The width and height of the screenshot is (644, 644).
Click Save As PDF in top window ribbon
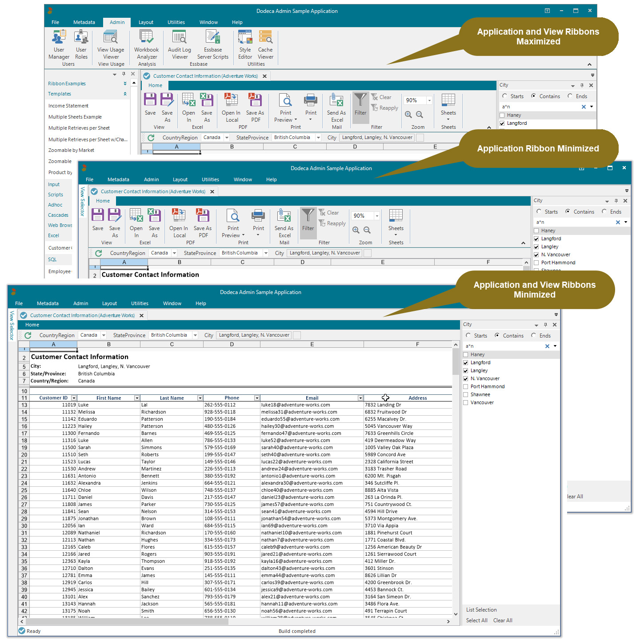(255, 107)
